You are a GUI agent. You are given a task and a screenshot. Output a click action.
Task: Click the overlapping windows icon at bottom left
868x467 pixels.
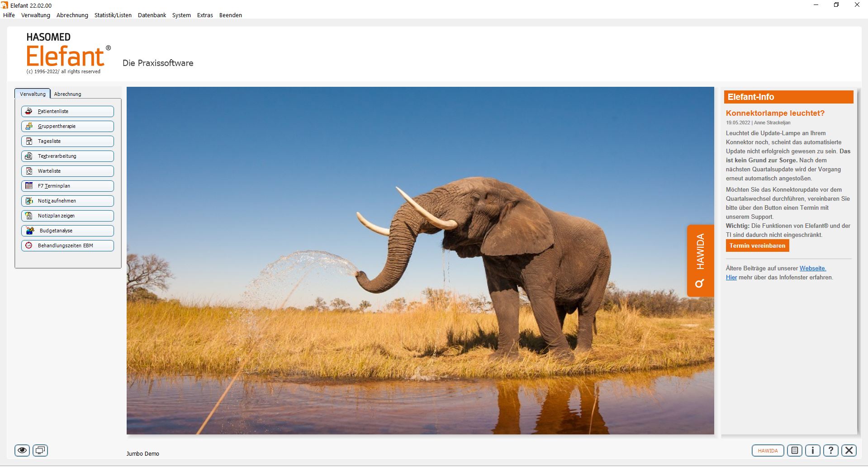point(40,450)
